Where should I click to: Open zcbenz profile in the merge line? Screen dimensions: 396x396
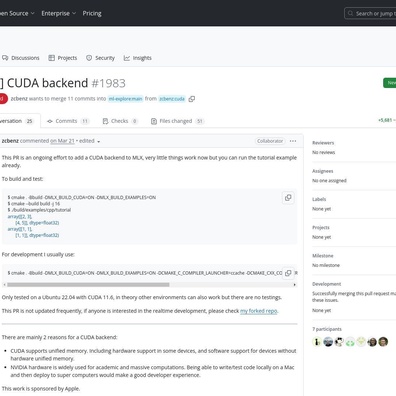pos(19,99)
